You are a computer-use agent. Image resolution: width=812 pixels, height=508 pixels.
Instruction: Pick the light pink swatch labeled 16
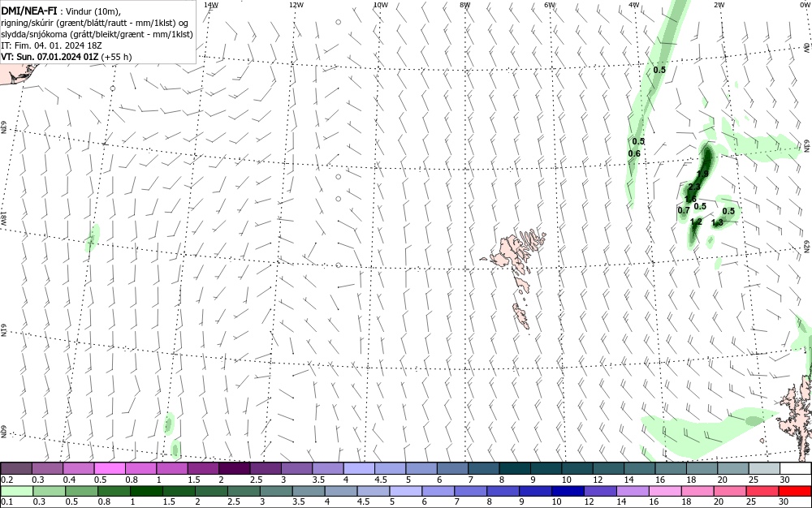point(665,491)
